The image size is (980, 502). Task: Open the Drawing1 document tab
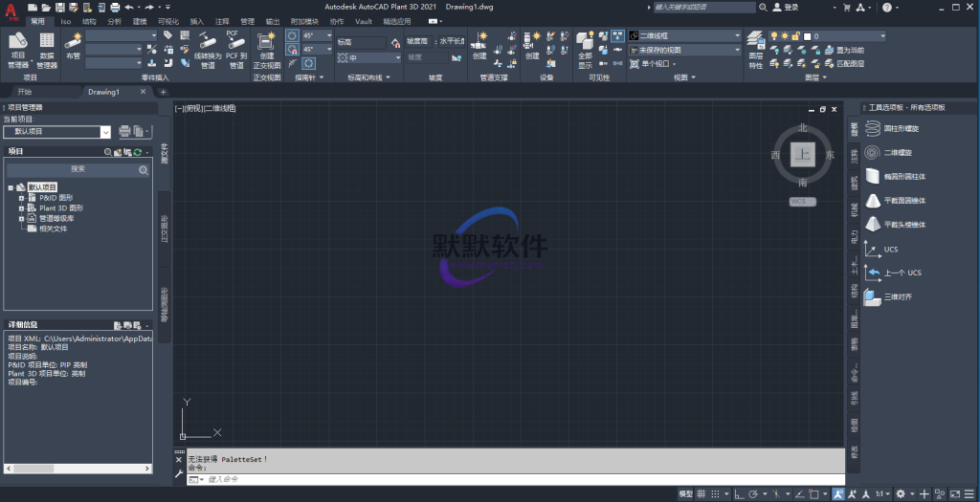[x=103, y=92]
